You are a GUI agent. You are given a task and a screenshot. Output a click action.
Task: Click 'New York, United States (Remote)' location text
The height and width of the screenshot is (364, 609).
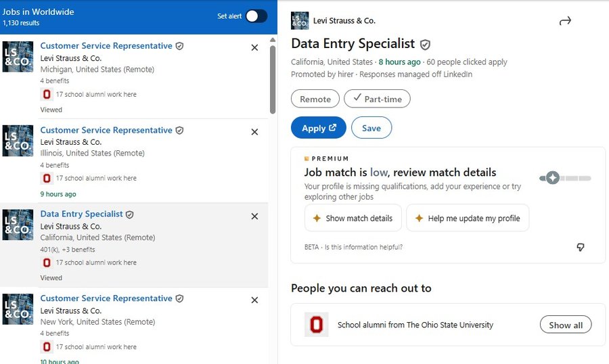point(97,321)
